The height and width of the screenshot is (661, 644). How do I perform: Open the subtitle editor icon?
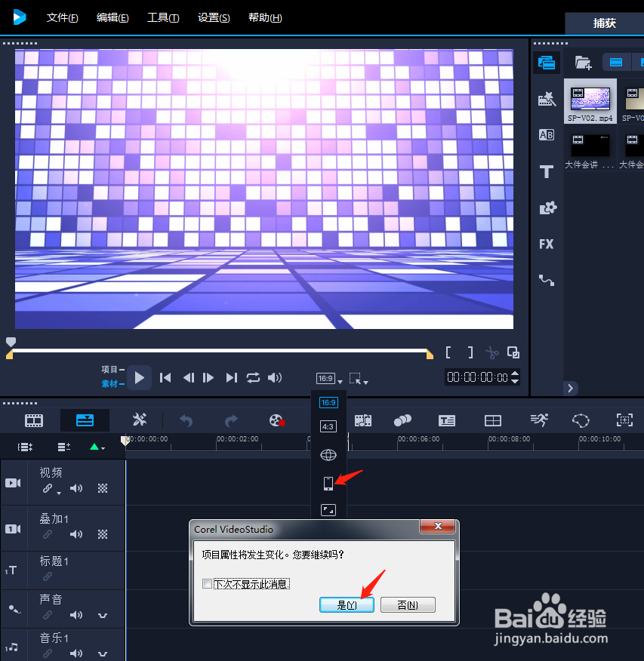click(x=447, y=420)
